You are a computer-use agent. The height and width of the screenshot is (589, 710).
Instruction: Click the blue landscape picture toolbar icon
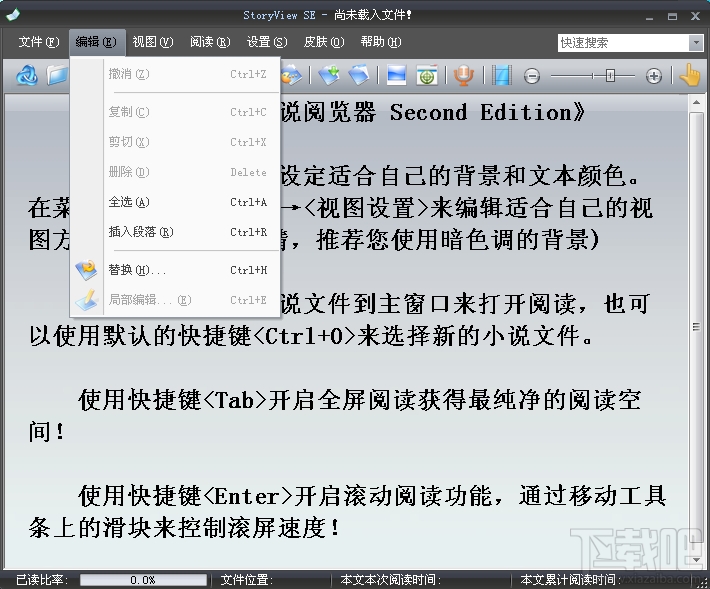click(x=397, y=75)
